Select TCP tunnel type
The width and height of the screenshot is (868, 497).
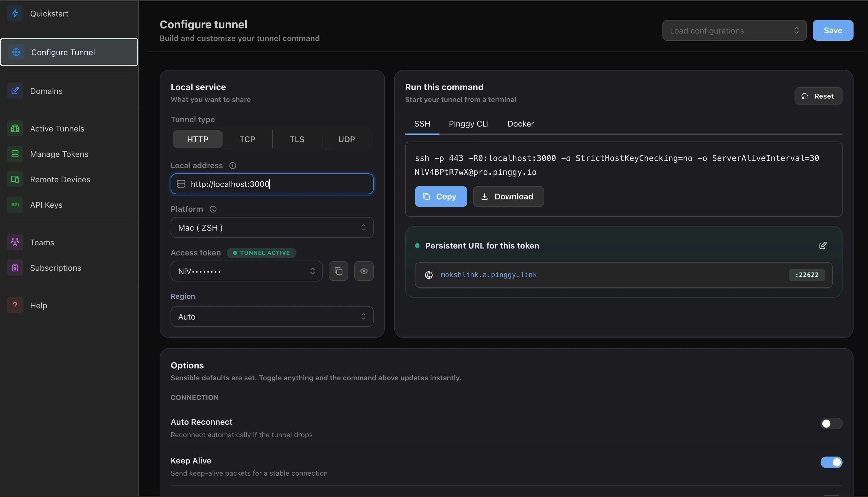pos(247,139)
